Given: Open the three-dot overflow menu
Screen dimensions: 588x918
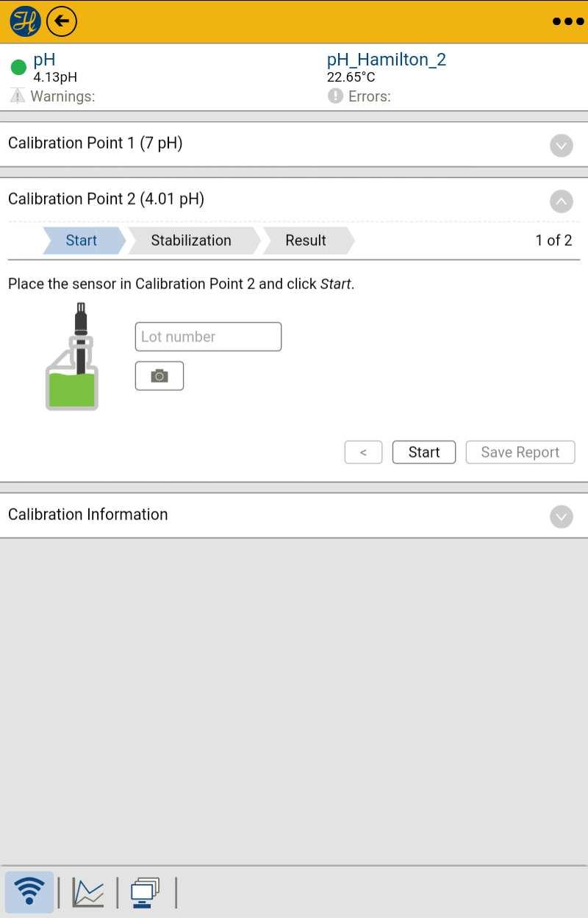Looking at the screenshot, I should pos(568,21).
